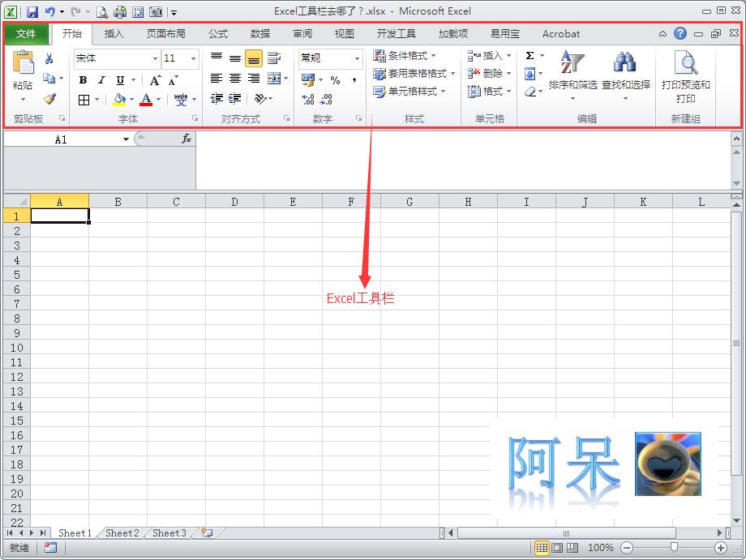Click the AutoSum Σ icon

530,55
